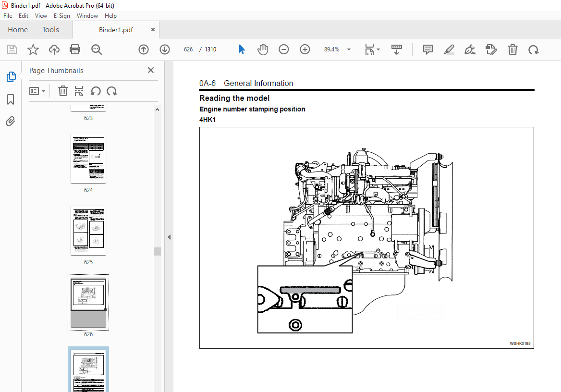Select page 625 thumbnail
561x392 pixels.
tap(88, 230)
